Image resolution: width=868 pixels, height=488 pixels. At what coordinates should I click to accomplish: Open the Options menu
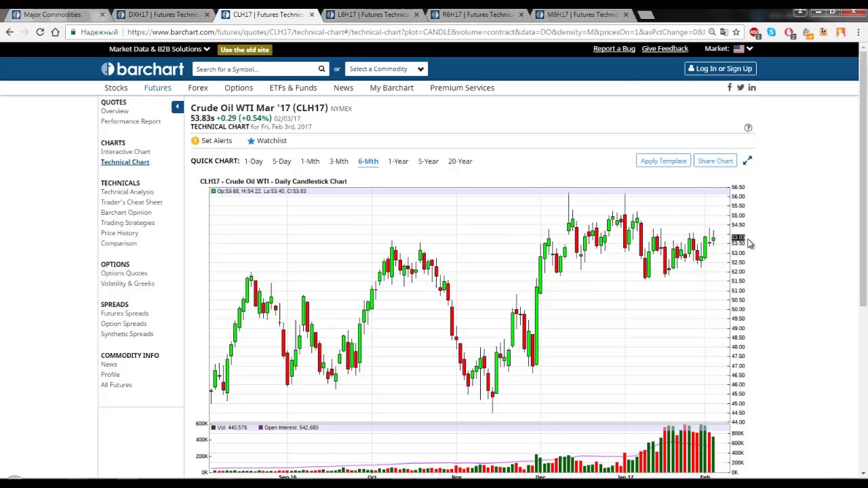click(x=239, y=87)
